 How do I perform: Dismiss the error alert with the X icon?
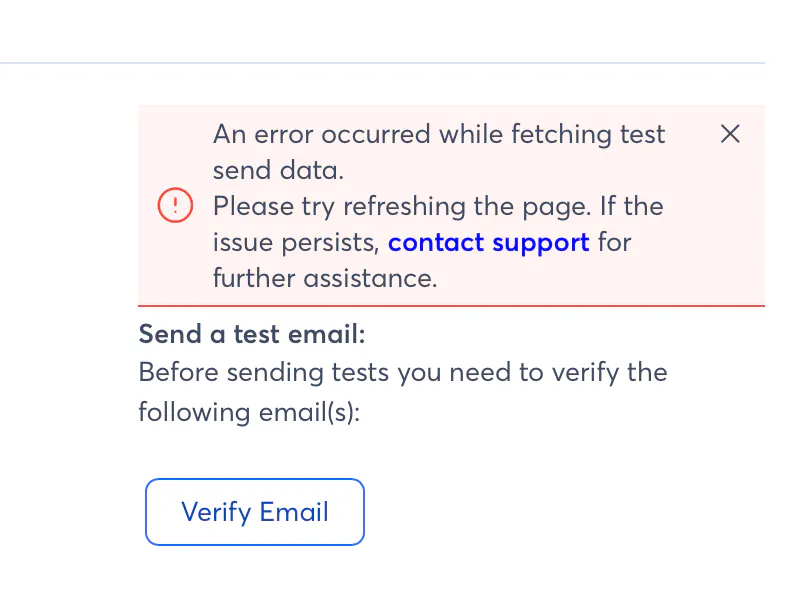tap(730, 134)
